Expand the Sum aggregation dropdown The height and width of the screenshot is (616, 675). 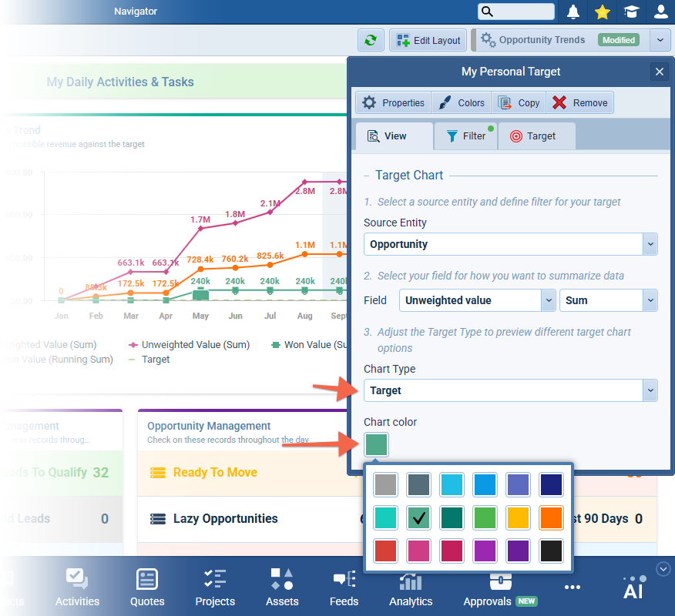point(651,300)
